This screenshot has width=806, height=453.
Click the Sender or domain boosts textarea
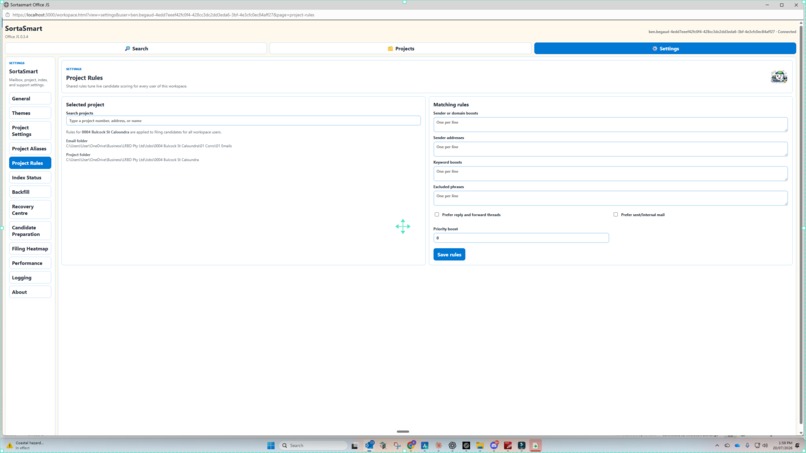(x=610, y=124)
